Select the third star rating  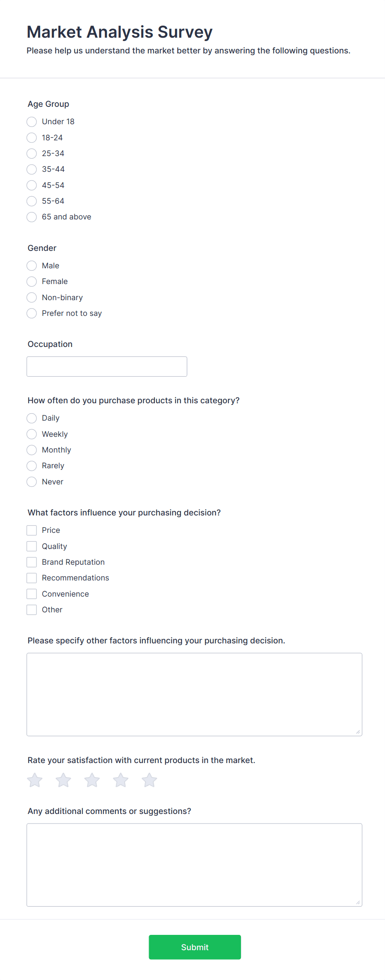coord(92,780)
